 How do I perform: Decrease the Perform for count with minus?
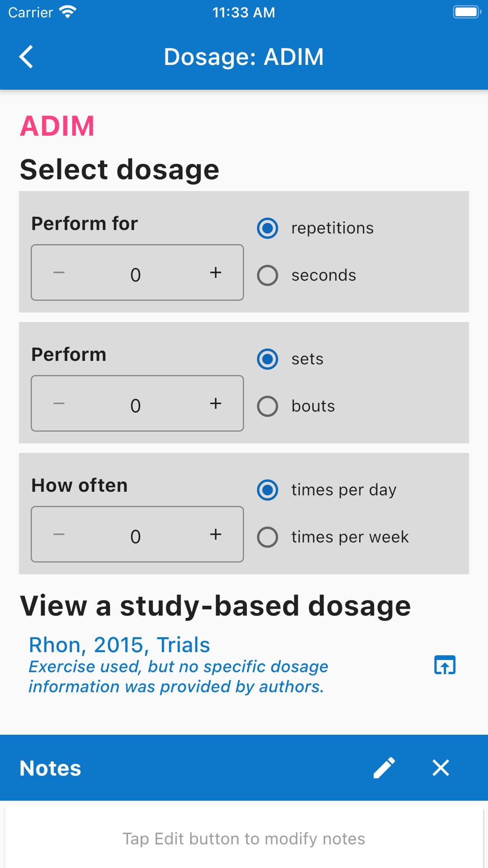click(x=59, y=273)
